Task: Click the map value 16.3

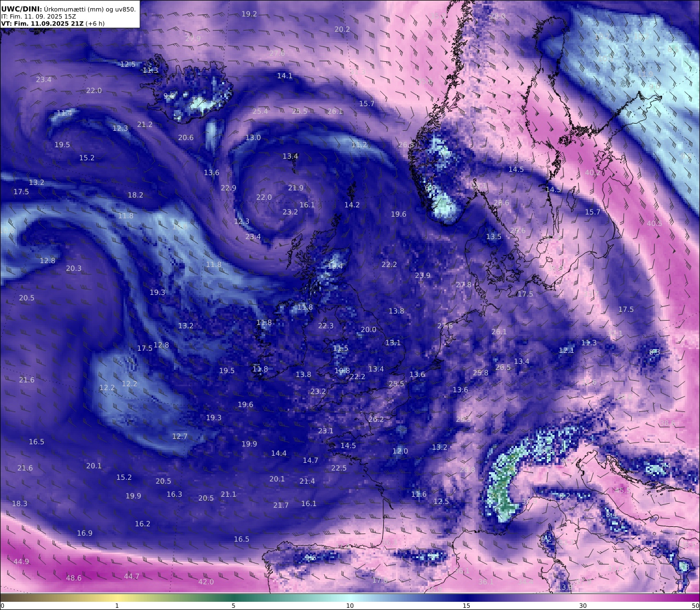Action: (x=174, y=494)
